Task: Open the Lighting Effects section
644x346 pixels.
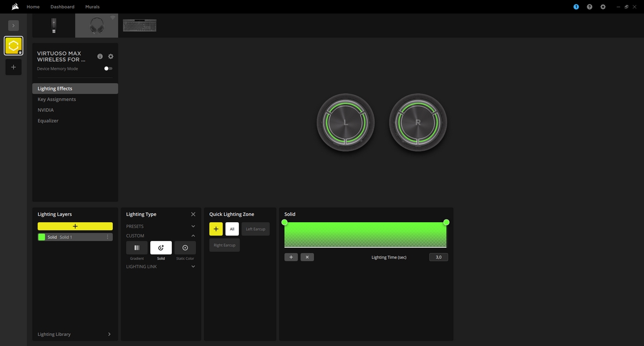Action: click(x=75, y=89)
